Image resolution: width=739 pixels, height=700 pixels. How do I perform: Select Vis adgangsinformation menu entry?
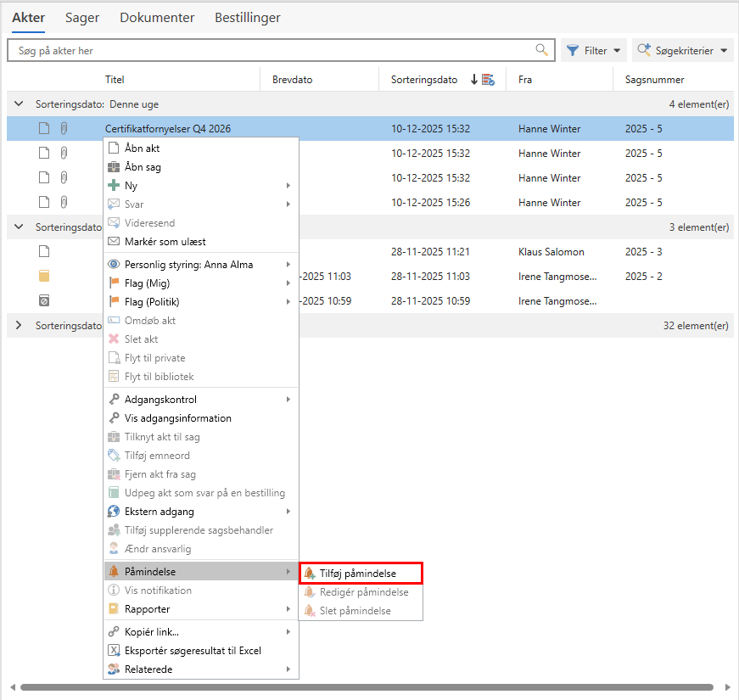[201, 418]
